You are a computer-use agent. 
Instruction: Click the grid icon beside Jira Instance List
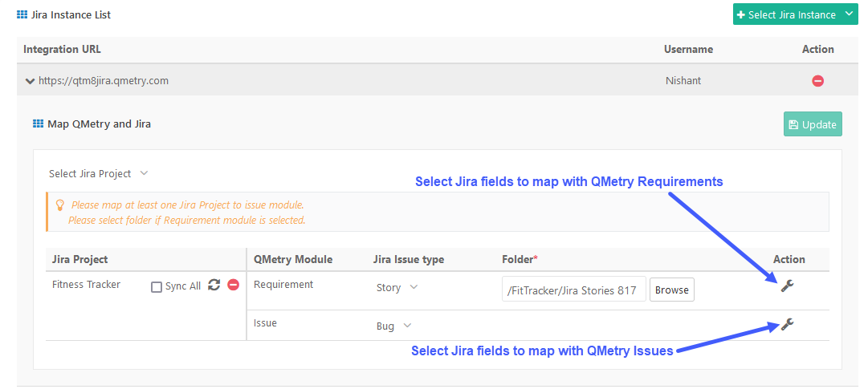click(22, 14)
